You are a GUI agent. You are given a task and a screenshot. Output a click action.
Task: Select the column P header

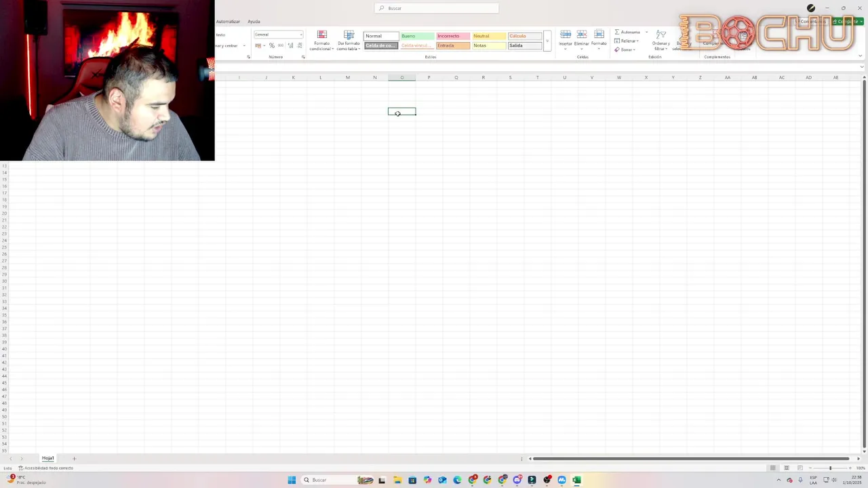coord(429,77)
